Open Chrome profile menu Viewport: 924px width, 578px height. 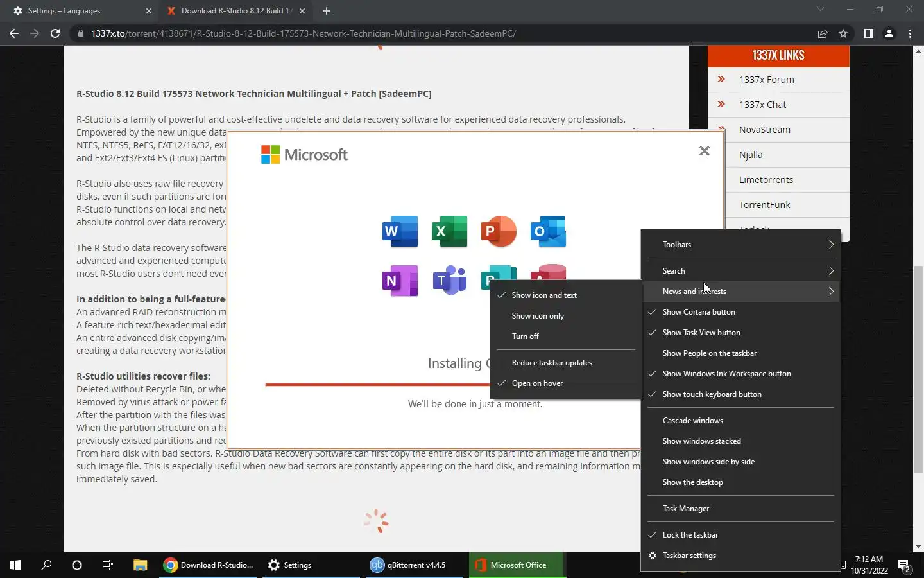point(889,33)
